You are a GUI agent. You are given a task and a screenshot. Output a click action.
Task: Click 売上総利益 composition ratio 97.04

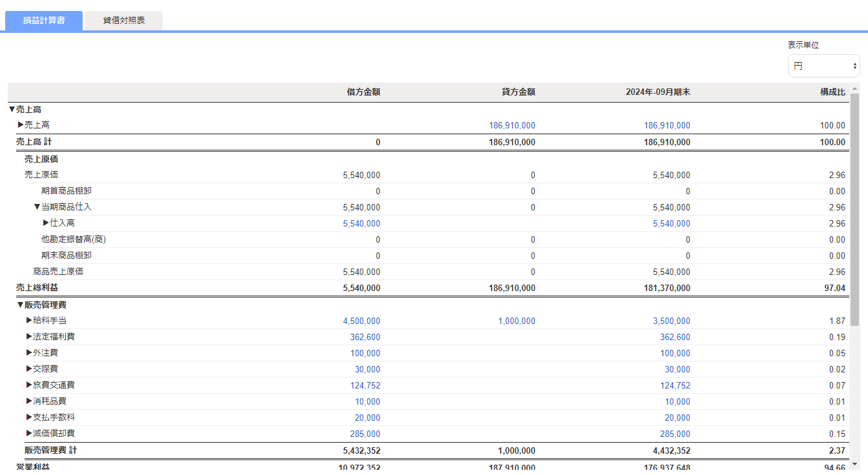(835, 288)
